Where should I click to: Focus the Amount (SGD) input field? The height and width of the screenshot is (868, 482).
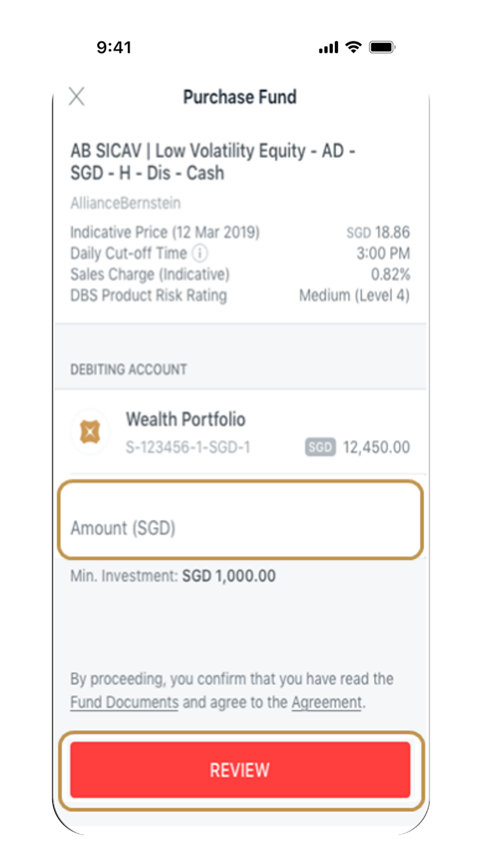click(x=241, y=519)
